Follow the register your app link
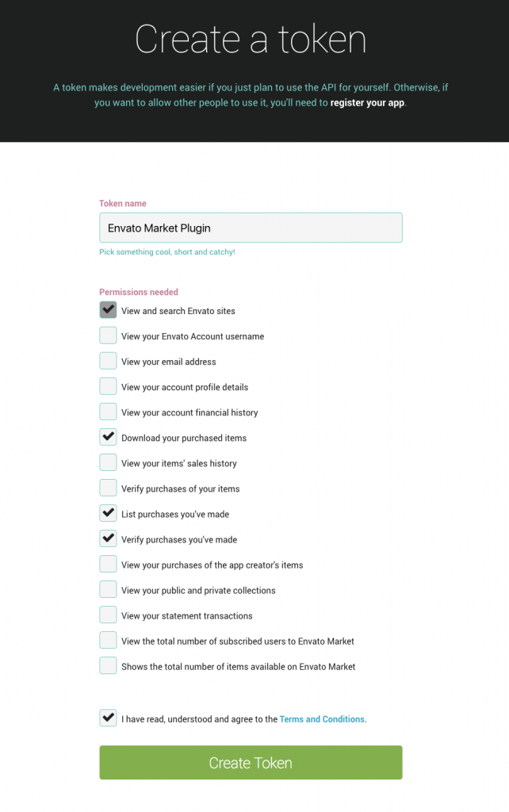The height and width of the screenshot is (812, 509). (x=367, y=102)
